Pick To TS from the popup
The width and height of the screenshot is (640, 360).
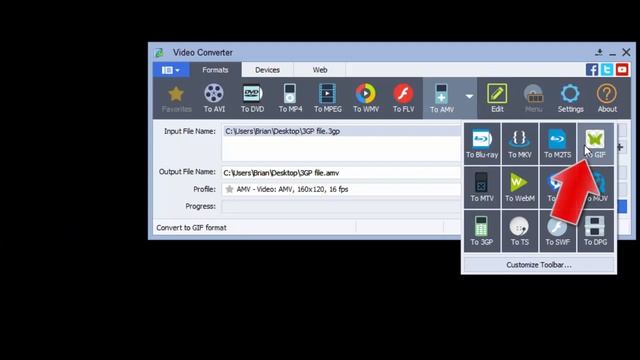click(x=520, y=231)
